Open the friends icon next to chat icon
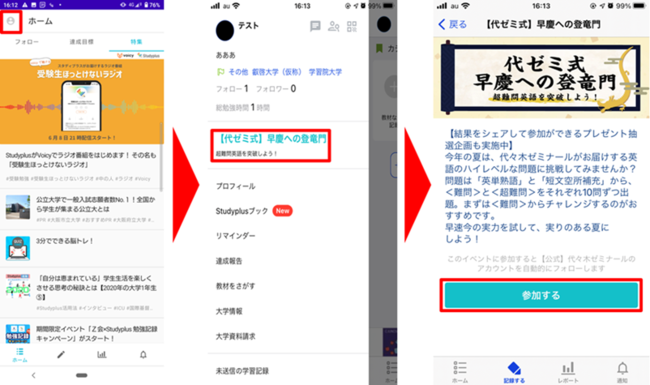 [x=334, y=27]
